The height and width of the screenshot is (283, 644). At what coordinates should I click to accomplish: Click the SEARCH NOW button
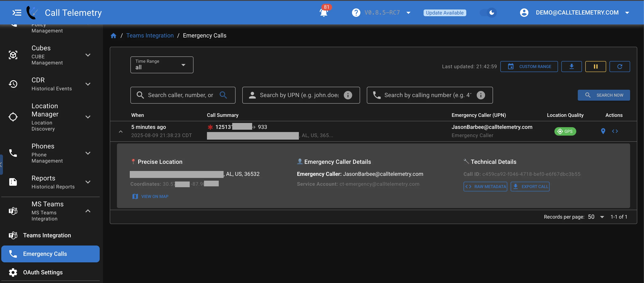(603, 95)
